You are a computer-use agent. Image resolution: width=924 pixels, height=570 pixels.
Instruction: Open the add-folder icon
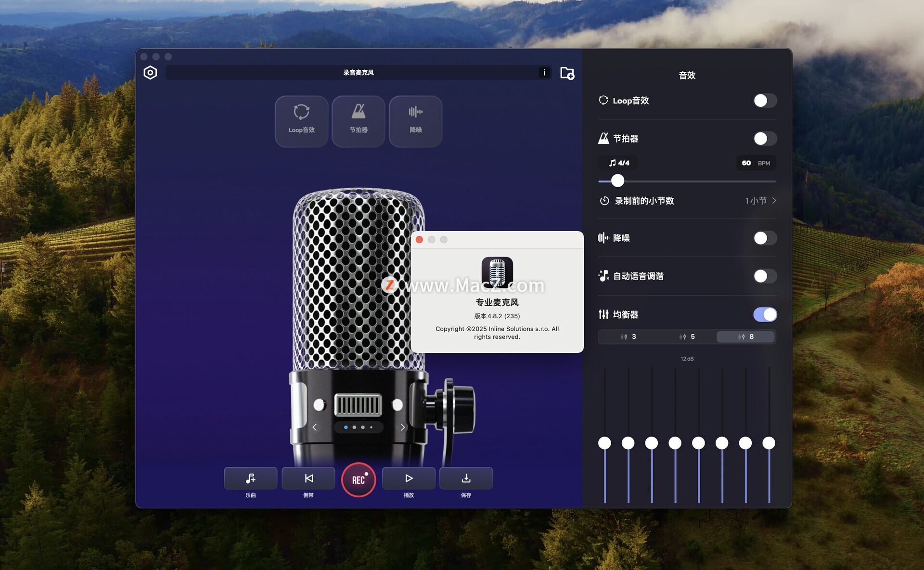point(567,73)
